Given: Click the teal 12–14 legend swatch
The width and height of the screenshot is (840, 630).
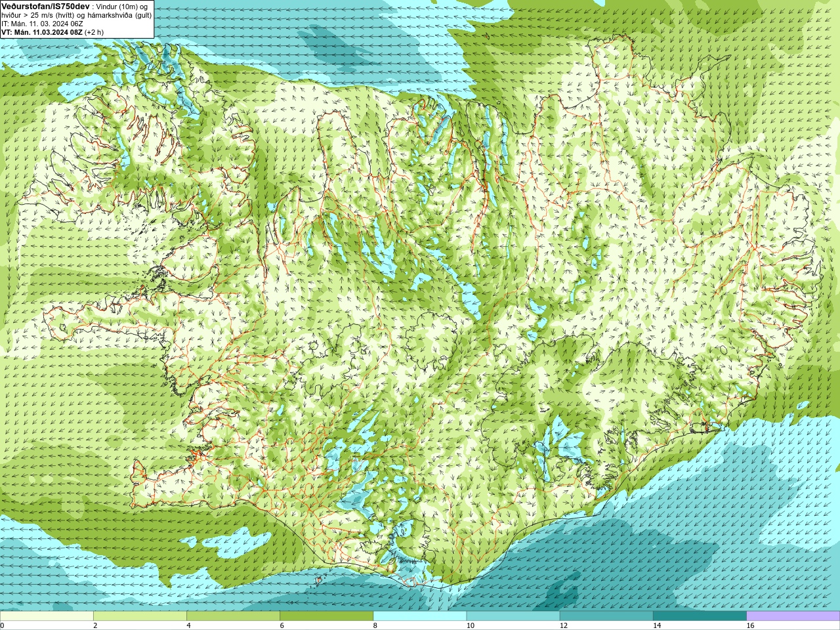Looking at the screenshot, I should point(606,616).
